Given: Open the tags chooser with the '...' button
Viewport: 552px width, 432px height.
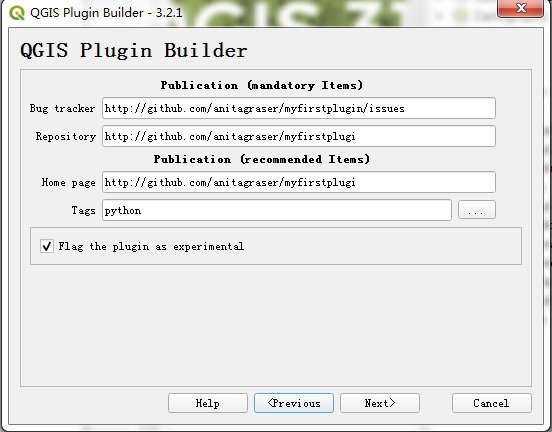Looking at the screenshot, I should tap(477, 210).
